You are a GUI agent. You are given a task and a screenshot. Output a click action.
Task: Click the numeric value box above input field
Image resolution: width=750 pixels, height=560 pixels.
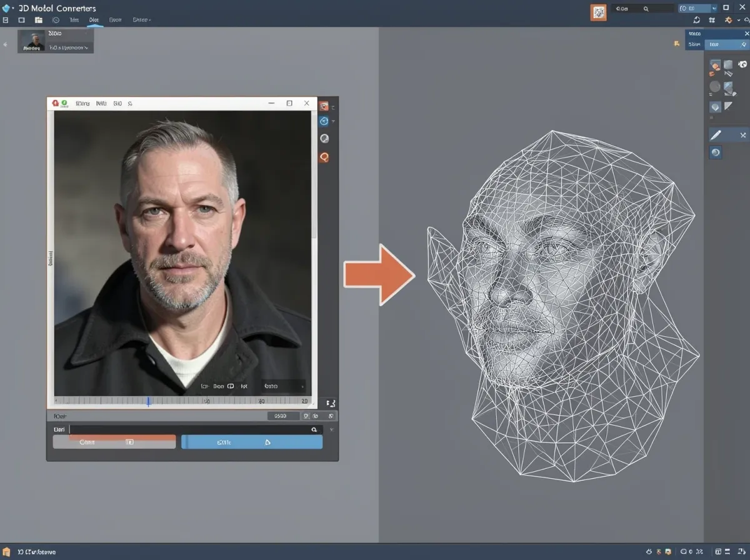(x=283, y=416)
